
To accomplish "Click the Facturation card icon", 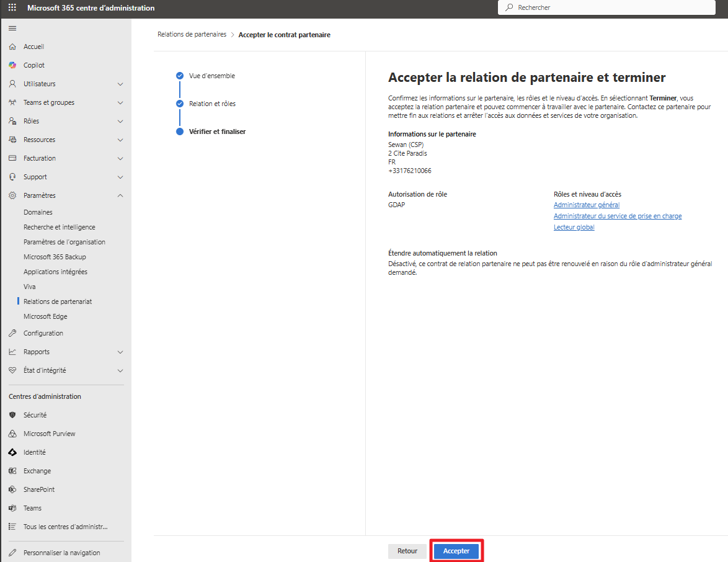I will point(12,158).
